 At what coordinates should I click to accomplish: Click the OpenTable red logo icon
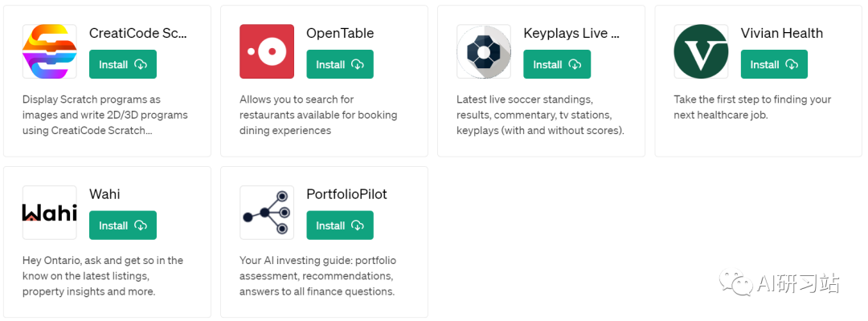coord(267,51)
